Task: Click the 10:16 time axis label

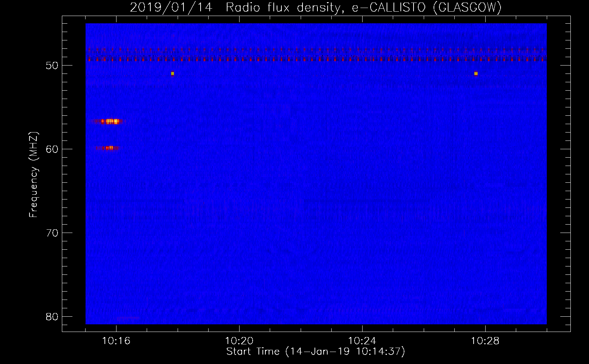Action: (116, 341)
